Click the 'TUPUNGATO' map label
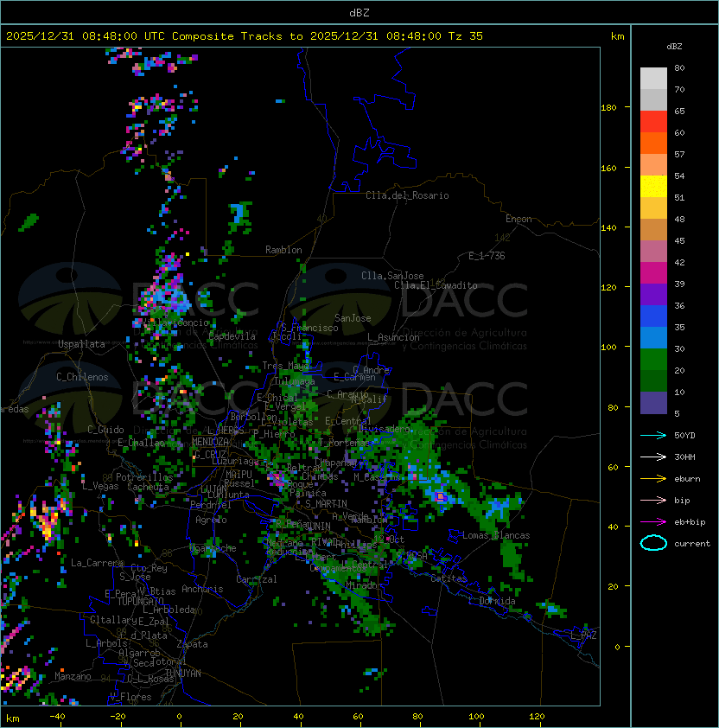 point(140,601)
